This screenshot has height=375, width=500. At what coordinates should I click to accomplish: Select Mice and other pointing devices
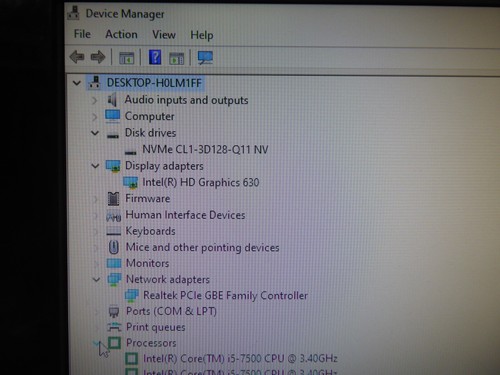[202, 247]
